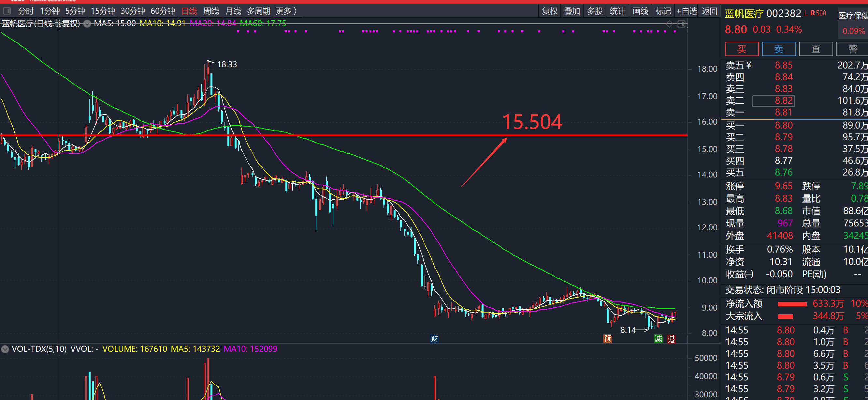Click the red 净流入额 bar
Viewport: 868px width, 400px height.
coord(792,304)
